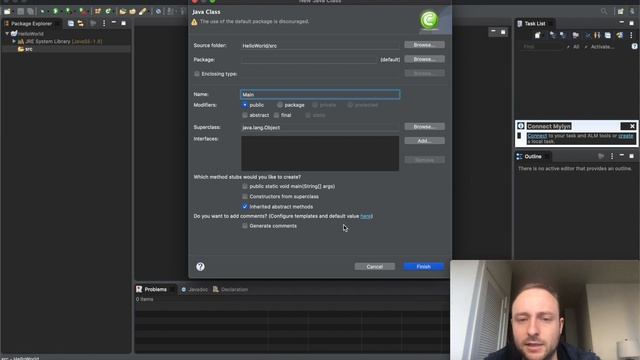Click Connect link in Mylyn notice
Image resolution: width=640 pixels, height=360 pixels.
coord(537,136)
